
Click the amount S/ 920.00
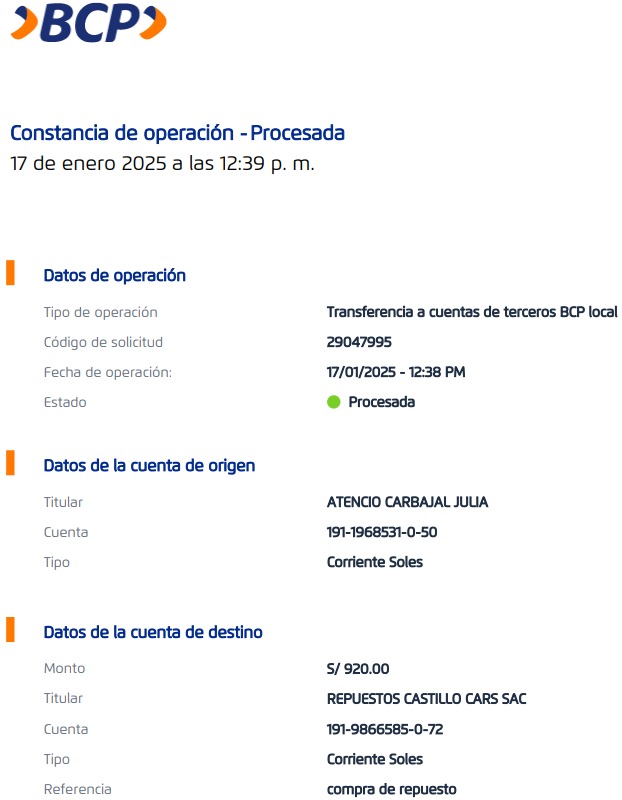(357, 668)
